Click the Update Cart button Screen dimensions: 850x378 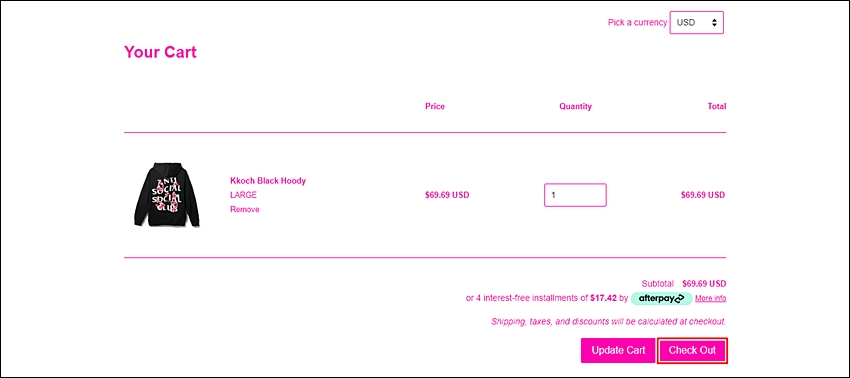(x=618, y=350)
